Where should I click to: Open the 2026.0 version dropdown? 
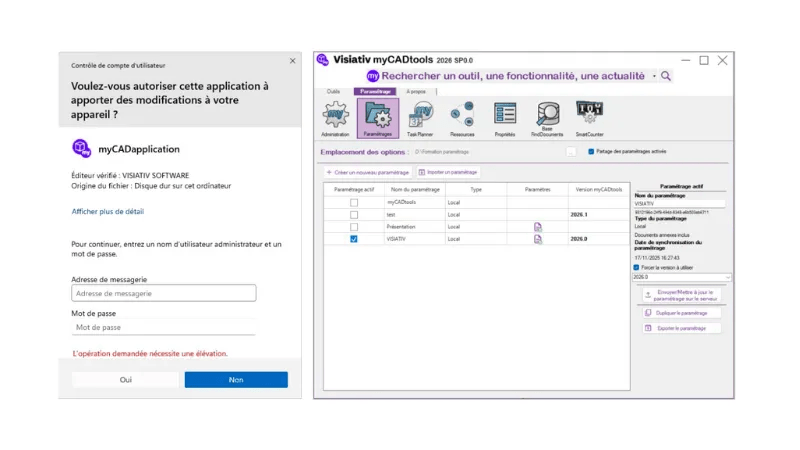pyautogui.click(x=682, y=277)
